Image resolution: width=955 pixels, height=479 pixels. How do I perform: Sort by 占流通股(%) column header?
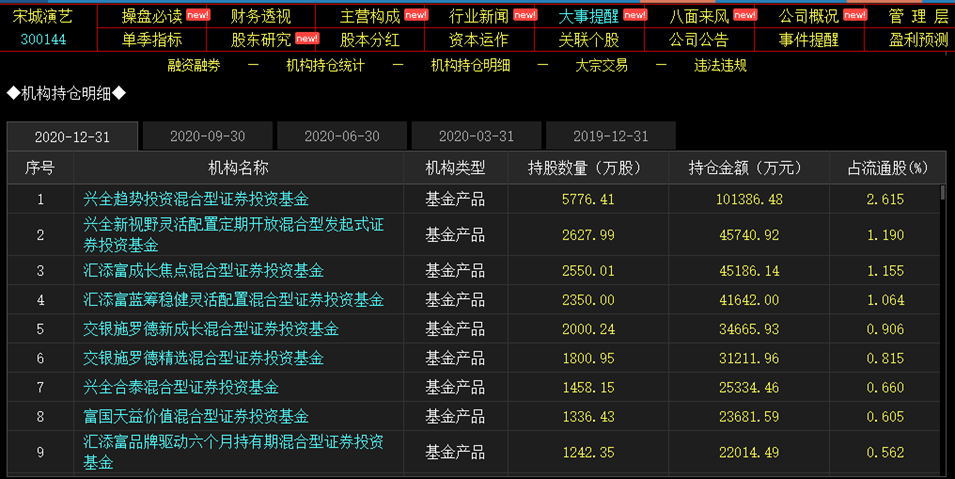coord(887,168)
